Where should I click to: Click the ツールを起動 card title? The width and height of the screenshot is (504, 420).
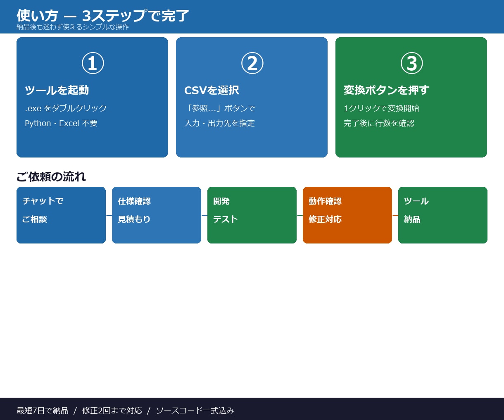click(57, 90)
